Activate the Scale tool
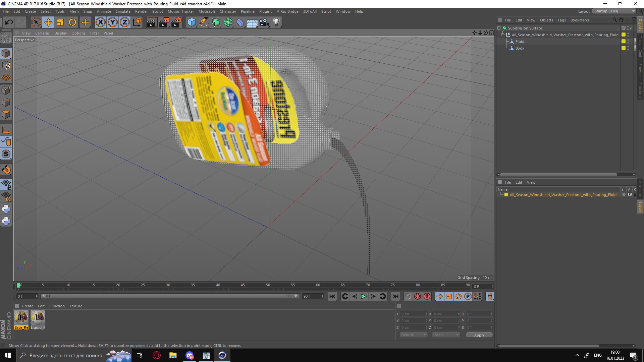The height and width of the screenshot is (362, 644). pos(60,22)
